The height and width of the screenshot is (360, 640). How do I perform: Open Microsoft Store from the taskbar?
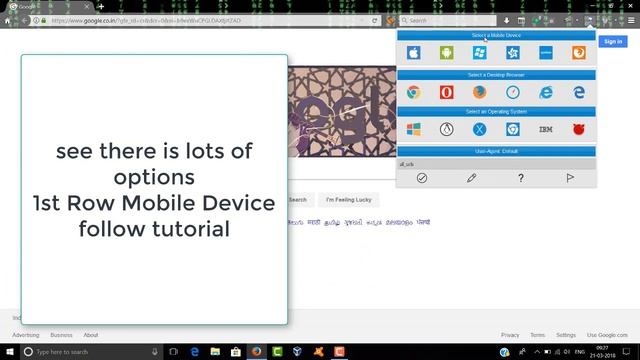[236, 351]
